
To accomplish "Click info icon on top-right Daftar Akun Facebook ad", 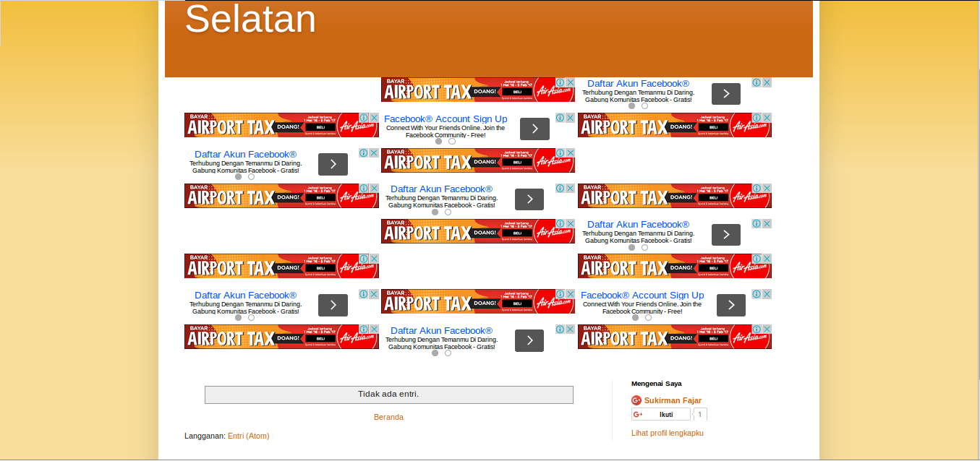I will tap(755, 82).
